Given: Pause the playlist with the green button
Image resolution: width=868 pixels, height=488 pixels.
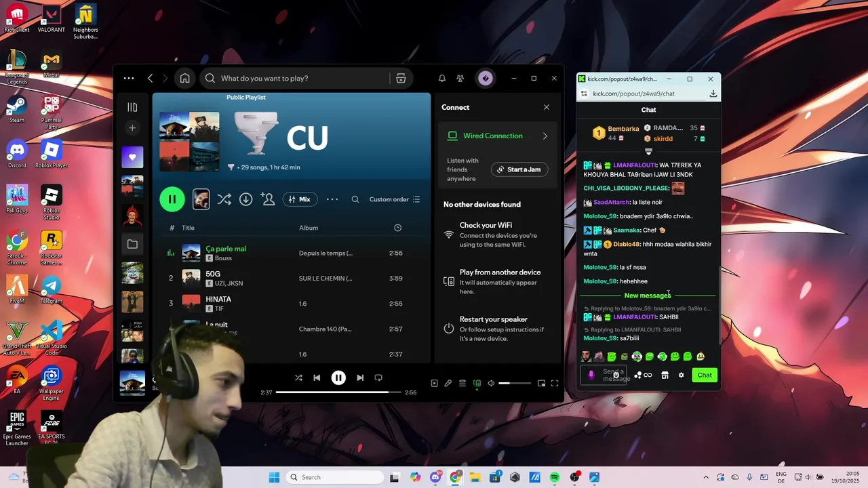Looking at the screenshot, I should 172,199.
